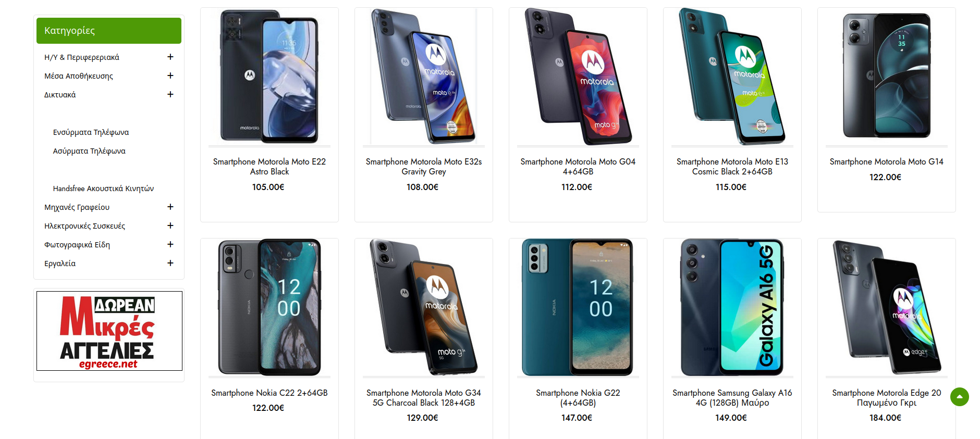View Moto E13 Cosmic Black product image
980x439 pixels.
coord(732,77)
